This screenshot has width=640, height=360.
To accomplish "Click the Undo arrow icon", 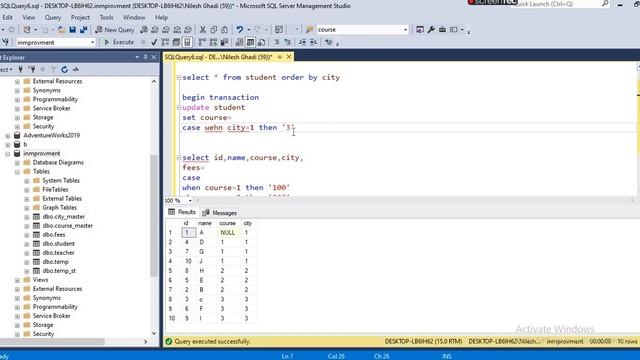I will 240,30.
